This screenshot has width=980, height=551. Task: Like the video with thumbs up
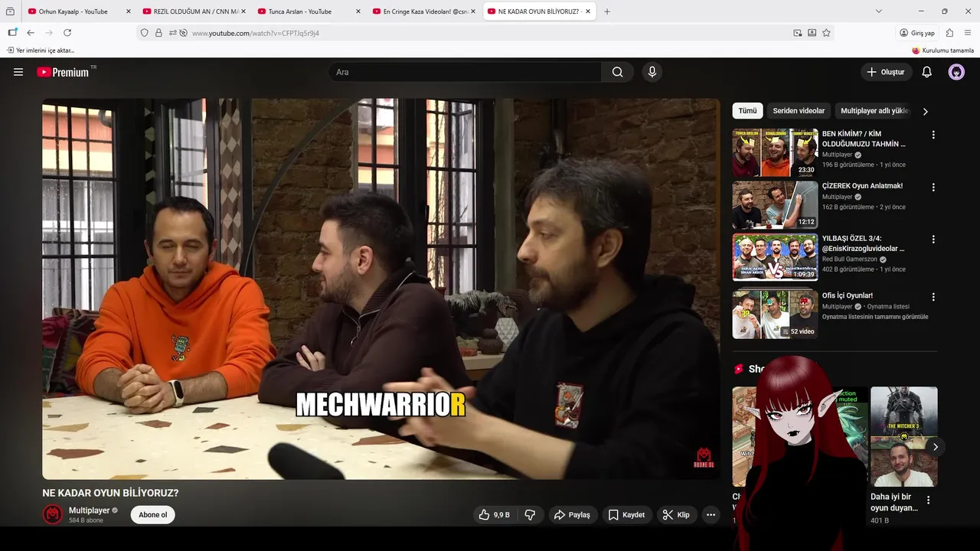click(494, 515)
